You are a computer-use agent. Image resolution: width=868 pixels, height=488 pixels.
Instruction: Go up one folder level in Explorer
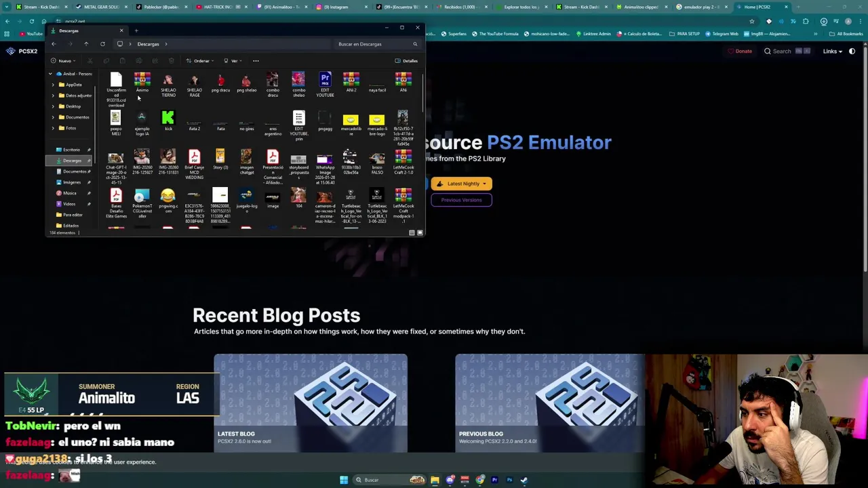[86, 44]
